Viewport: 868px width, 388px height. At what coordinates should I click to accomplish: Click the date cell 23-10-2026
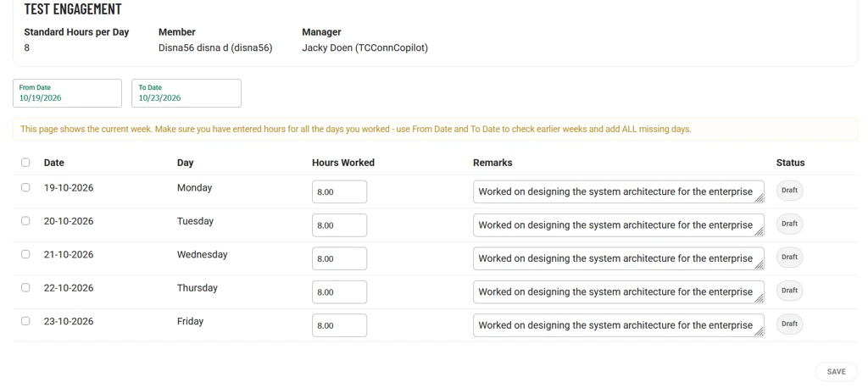coord(69,321)
